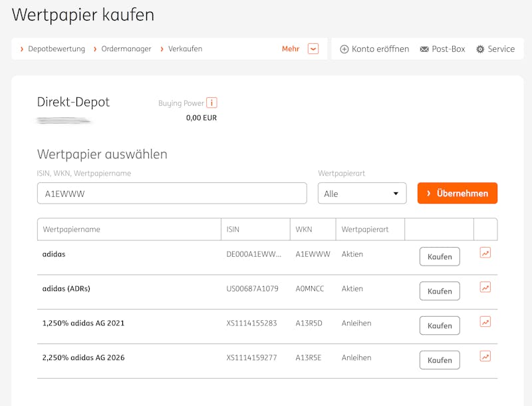Click the Direkt-Depot heading
Viewport: 532px width, 406px height.
click(73, 102)
